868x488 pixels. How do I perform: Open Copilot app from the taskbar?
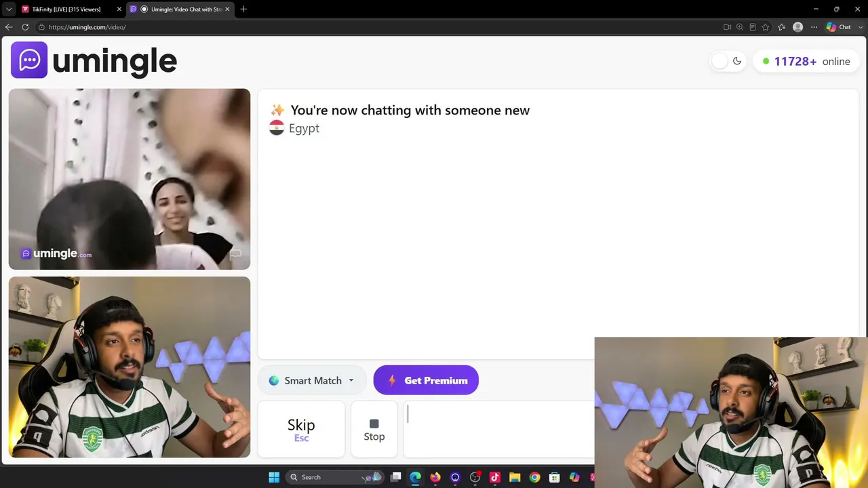point(574,477)
